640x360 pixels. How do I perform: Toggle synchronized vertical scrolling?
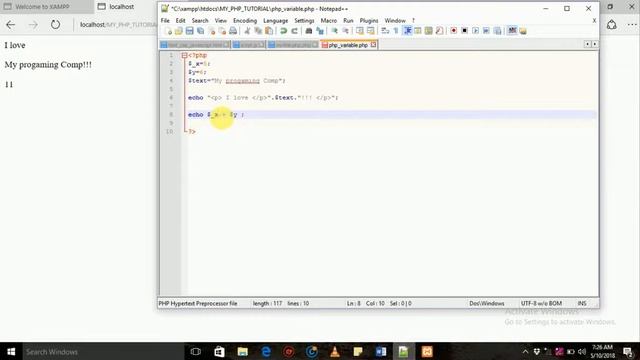point(360,31)
